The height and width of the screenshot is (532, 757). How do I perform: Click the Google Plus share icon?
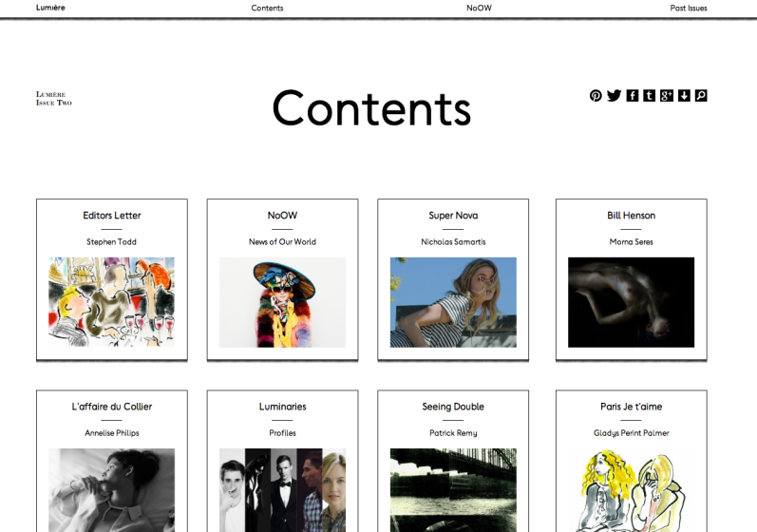pos(667,95)
